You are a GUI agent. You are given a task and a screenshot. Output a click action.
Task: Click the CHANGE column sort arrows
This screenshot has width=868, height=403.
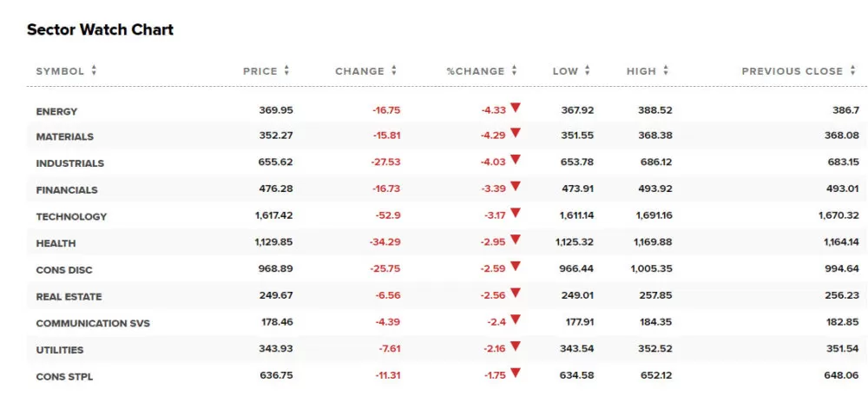393,70
